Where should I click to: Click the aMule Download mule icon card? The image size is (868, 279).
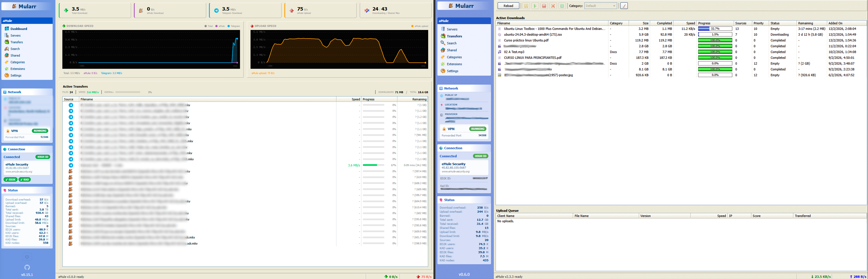141,11
